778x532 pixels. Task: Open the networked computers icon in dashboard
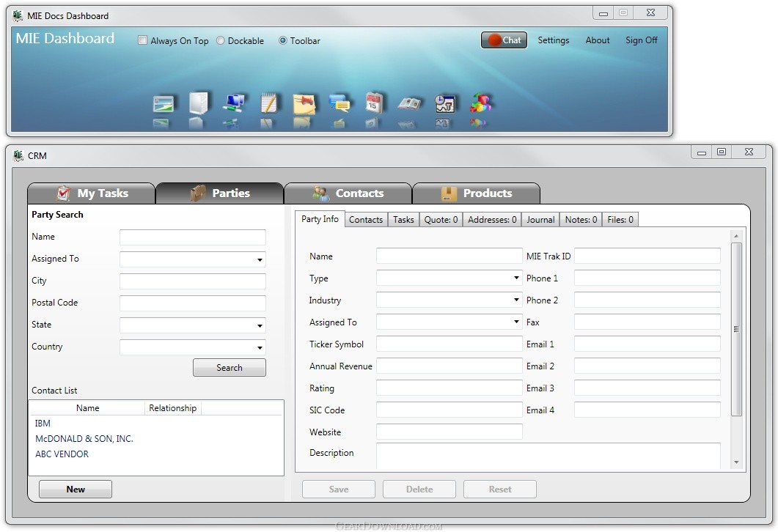pyautogui.click(x=233, y=103)
